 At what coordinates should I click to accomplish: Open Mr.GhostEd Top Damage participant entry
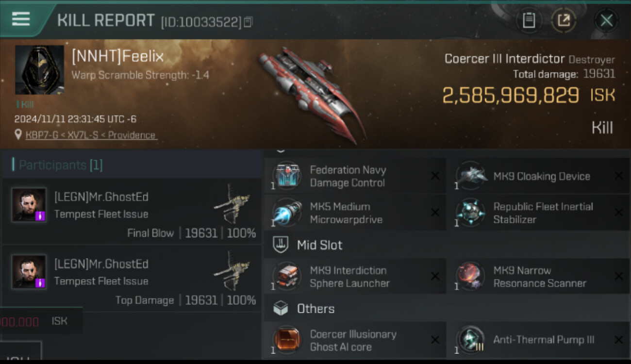click(x=132, y=278)
